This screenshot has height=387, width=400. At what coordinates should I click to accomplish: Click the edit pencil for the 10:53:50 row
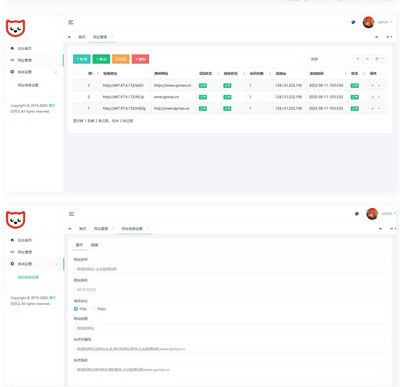[372, 85]
